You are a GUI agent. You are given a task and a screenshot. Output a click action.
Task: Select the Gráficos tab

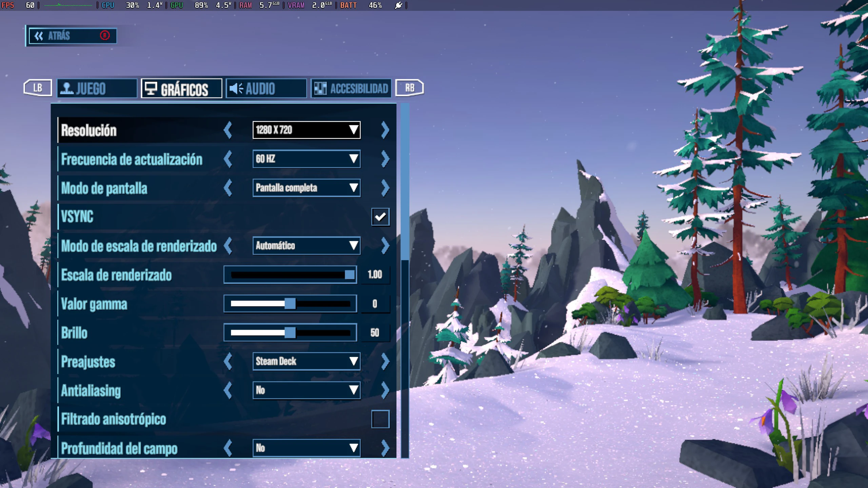pos(182,88)
